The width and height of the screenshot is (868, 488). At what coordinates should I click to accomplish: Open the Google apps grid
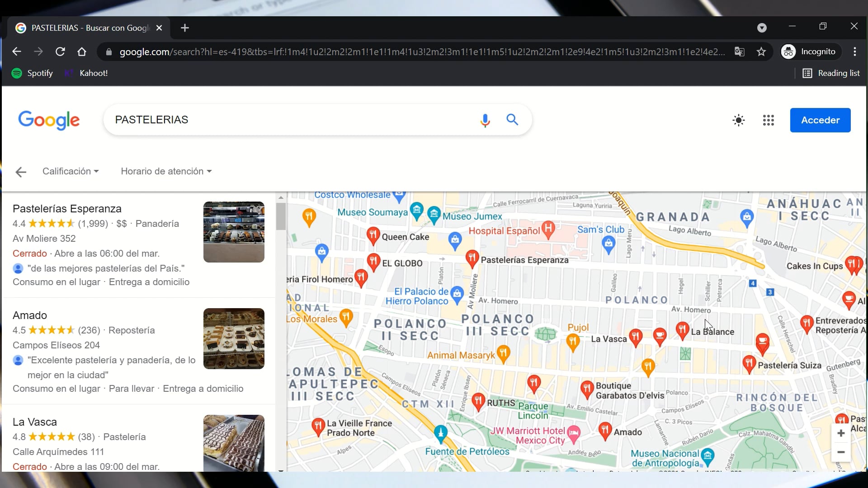769,120
